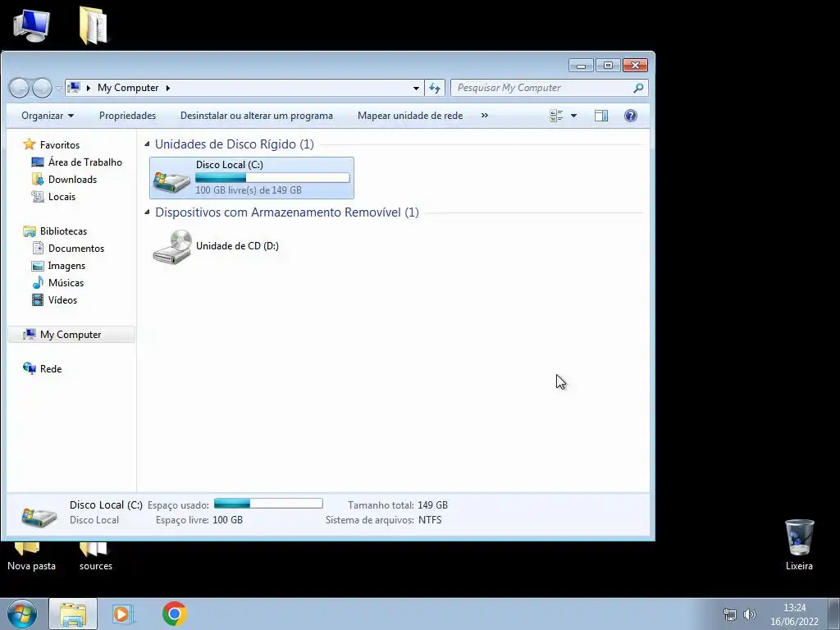840x630 pixels.
Task: Refresh the My Computer view
Action: pyautogui.click(x=435, y=88)
